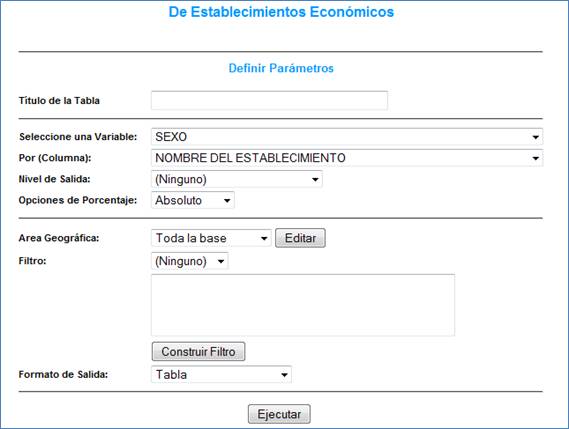Click the arrow of the Absoluto dropdown
Screen dimensions: 569x429
227,200
